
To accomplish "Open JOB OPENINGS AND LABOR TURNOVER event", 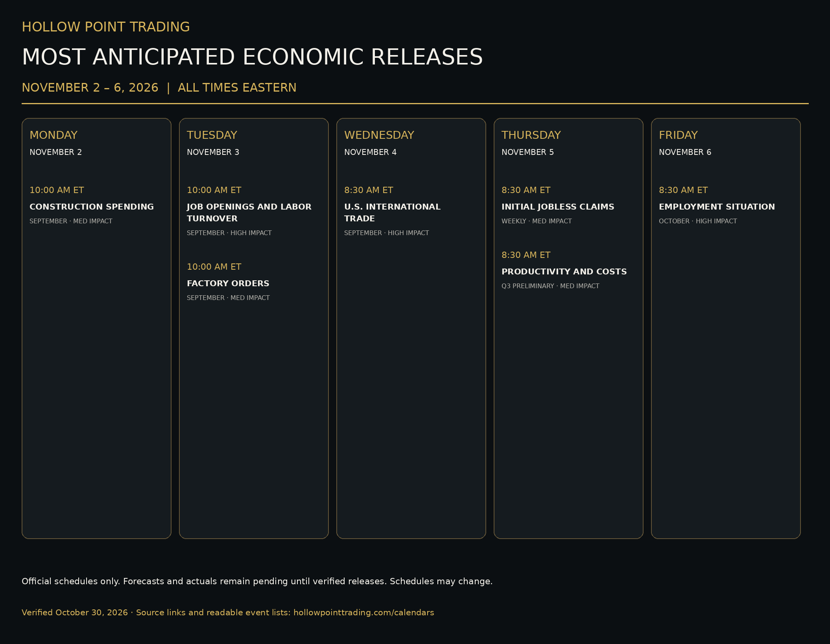I will (249, 212).
